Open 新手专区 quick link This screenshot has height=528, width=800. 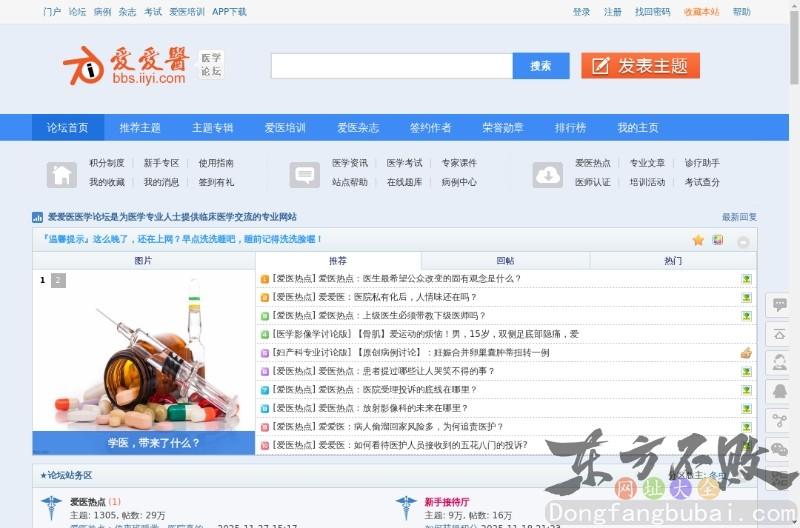point(161,163)
